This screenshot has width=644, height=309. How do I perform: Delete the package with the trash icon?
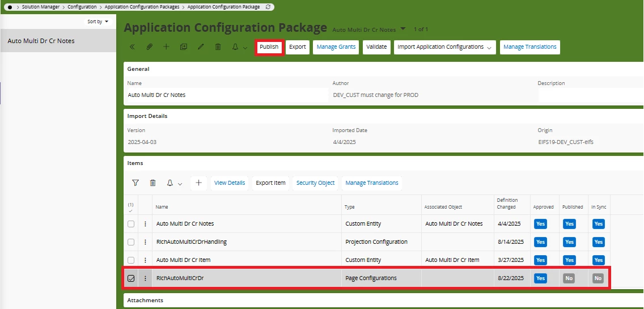[218, 47]
